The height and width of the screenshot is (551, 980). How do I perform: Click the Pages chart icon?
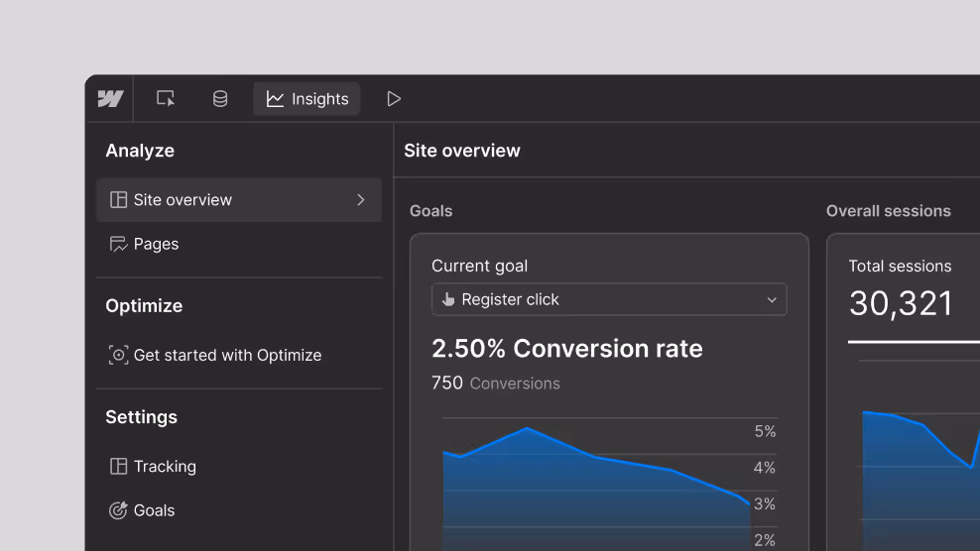118,244
